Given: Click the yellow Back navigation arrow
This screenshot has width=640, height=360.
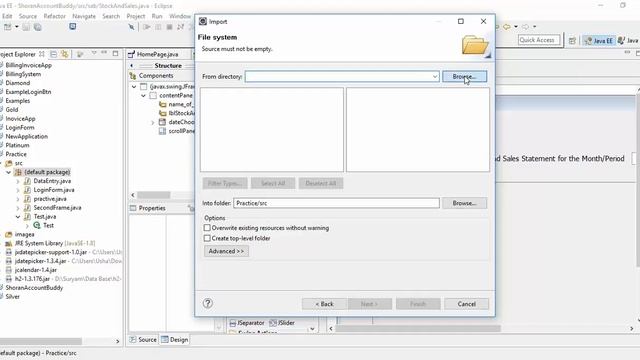Looking at the screenshot, I should (x=507, y=27).
